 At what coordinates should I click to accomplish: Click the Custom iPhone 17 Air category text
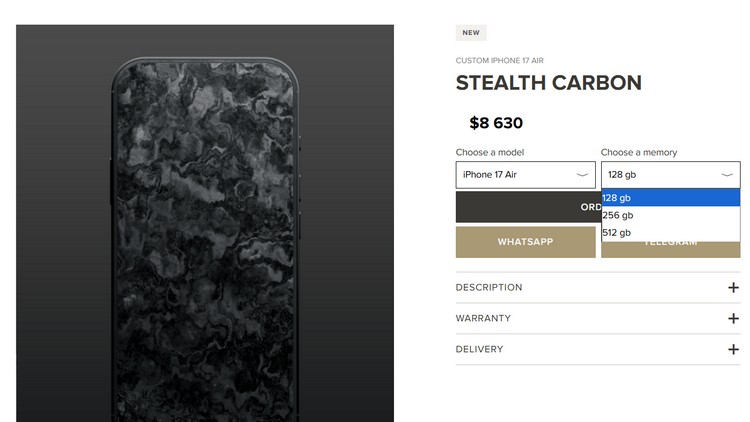pos(499,60)
